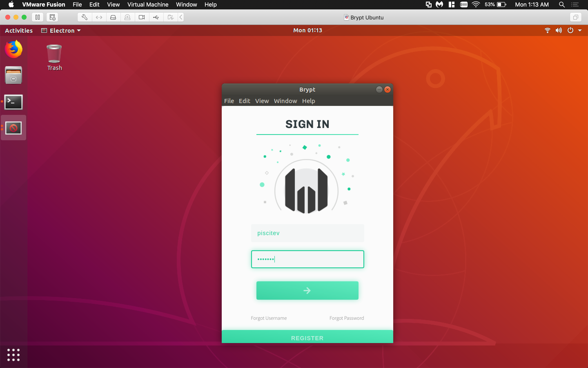Click the macOS battery 53% indicator
Image resolution: width=588 pixels, height=368 pixels.
496,4
